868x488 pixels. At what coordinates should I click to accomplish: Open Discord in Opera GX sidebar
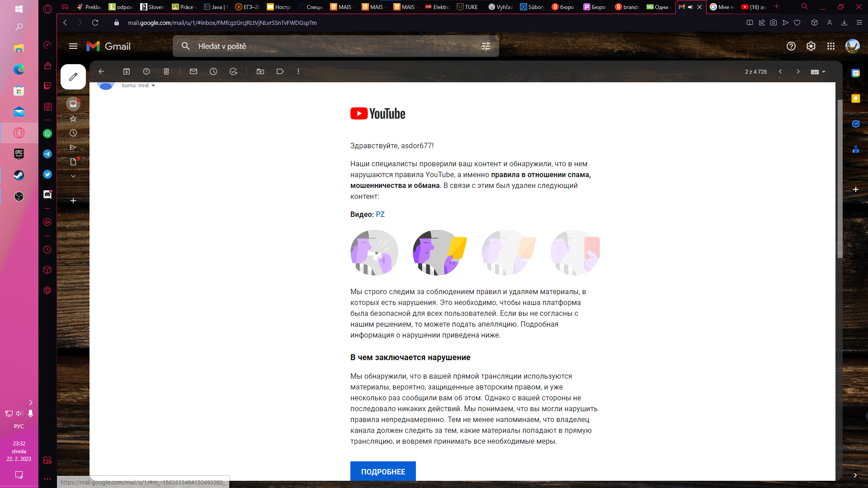(x=47, y=194)
